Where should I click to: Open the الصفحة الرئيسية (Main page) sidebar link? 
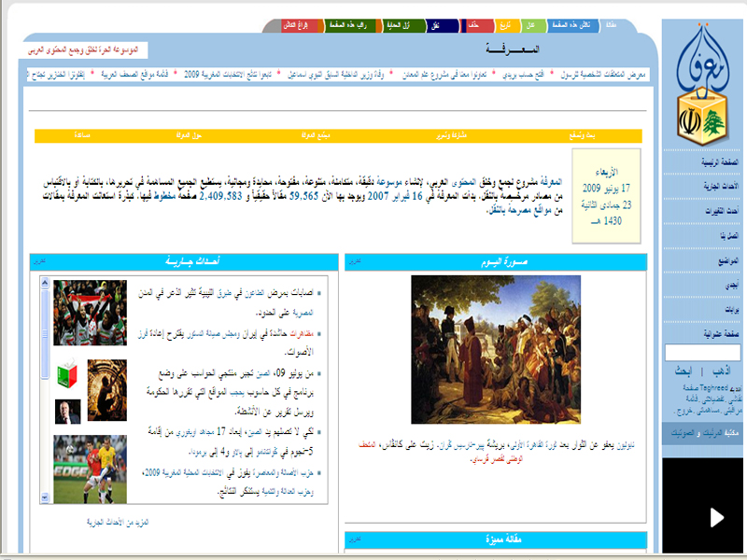click(x=719, y=162)
